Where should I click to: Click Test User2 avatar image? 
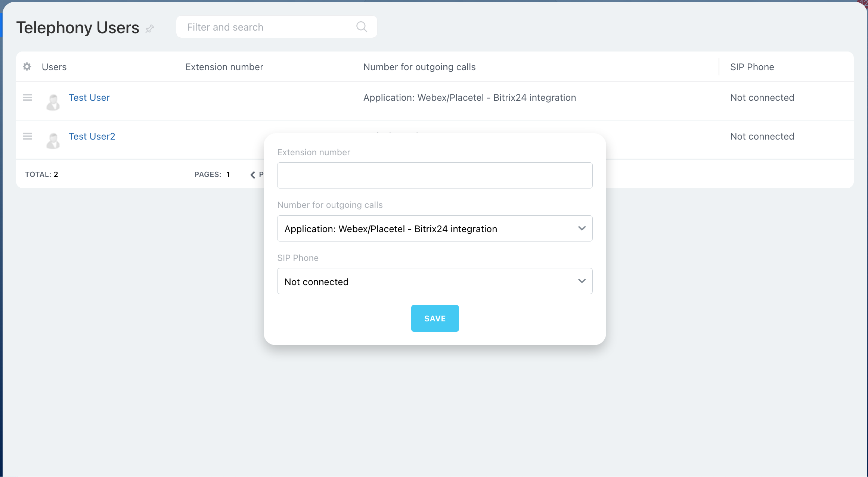tap(53, 141)
